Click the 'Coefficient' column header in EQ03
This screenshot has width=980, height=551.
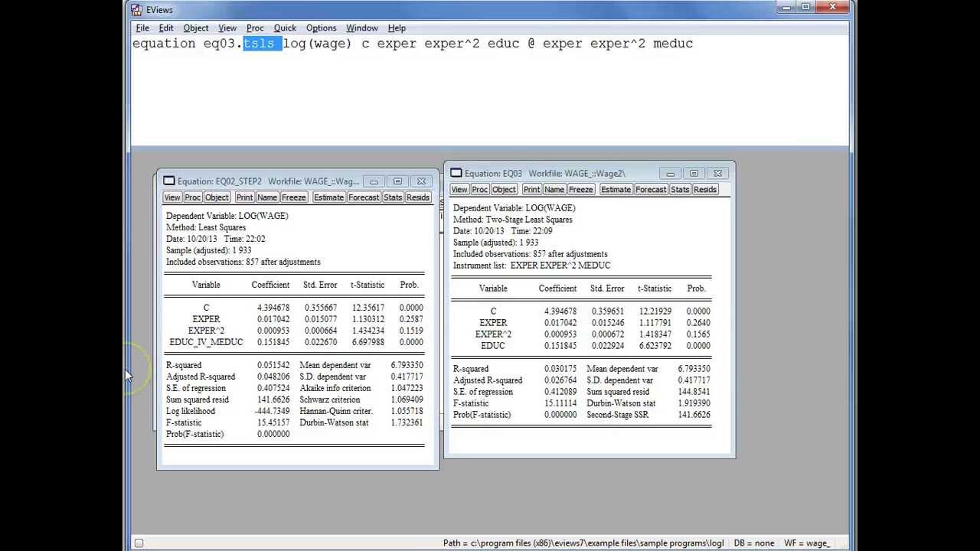click(558, 289)
